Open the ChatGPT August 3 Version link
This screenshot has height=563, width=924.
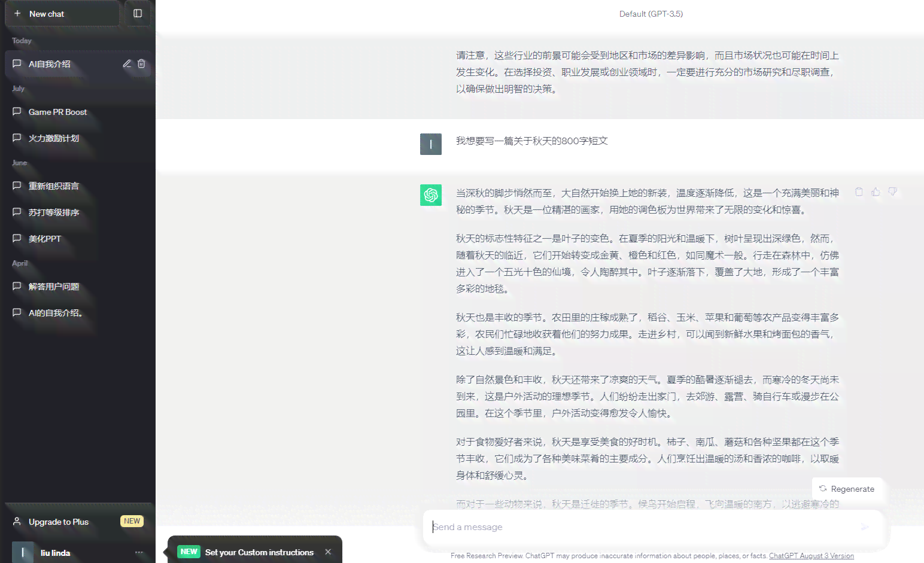pos(811,556)
